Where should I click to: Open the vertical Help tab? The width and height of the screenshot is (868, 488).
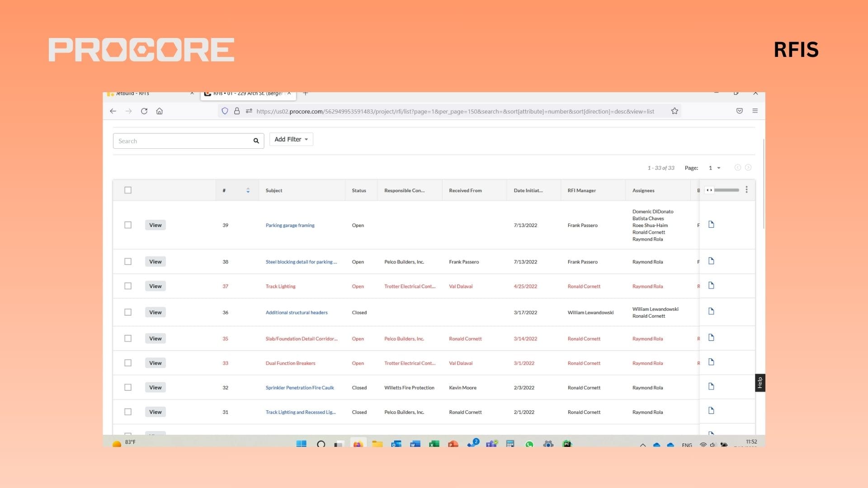760,383
